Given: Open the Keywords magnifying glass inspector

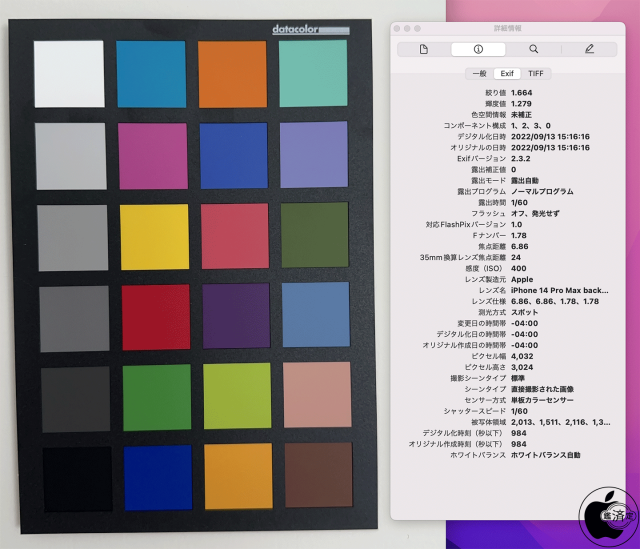Looking at the screenshot, I should click(x=533, y=49).
